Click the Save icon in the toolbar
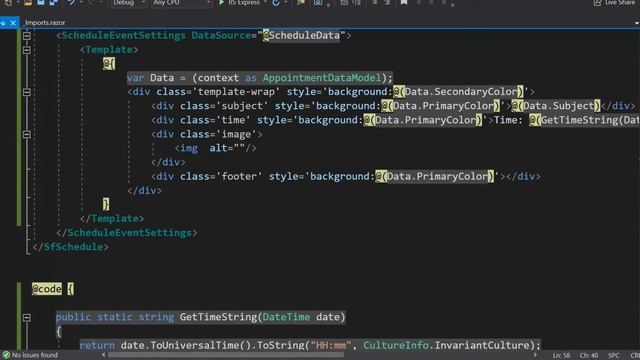The image size is (640, 360). tap(40, 2)
